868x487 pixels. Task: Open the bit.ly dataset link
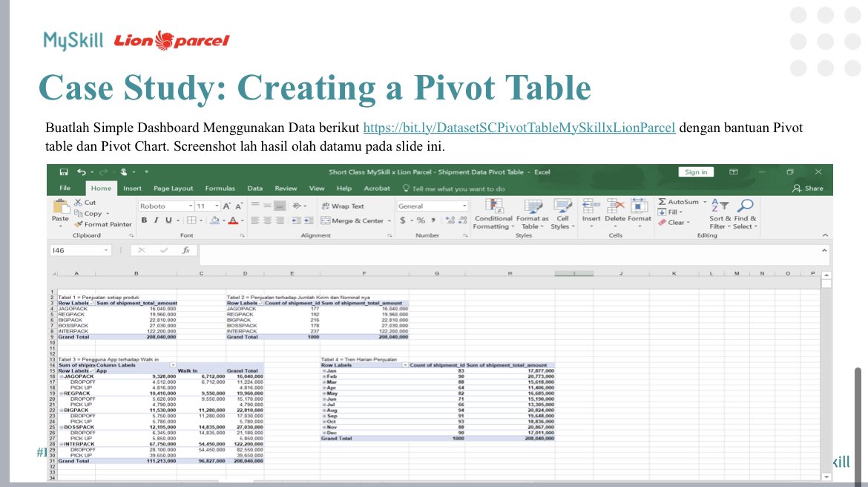click(519, 128)
